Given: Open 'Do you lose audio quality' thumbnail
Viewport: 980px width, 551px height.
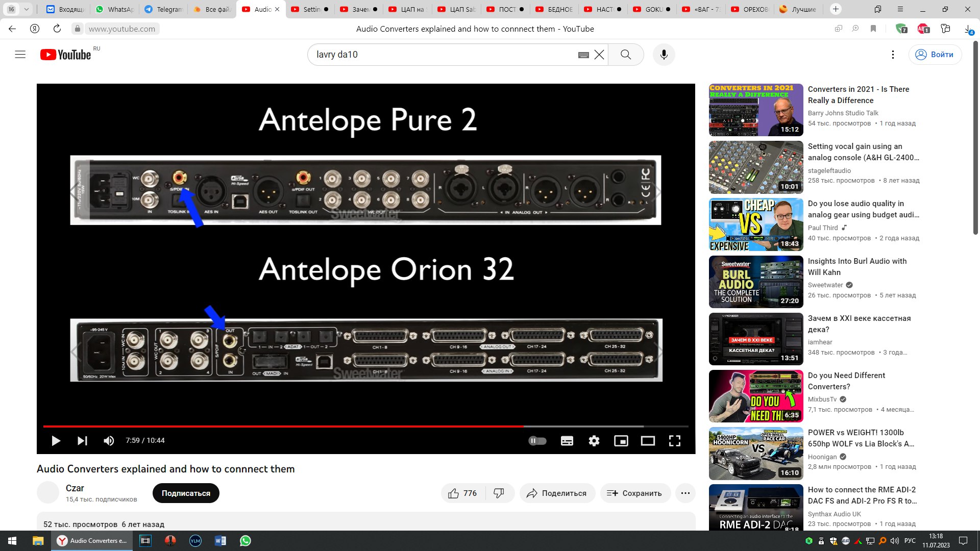Looking at the screenshot, I should 756,224.
